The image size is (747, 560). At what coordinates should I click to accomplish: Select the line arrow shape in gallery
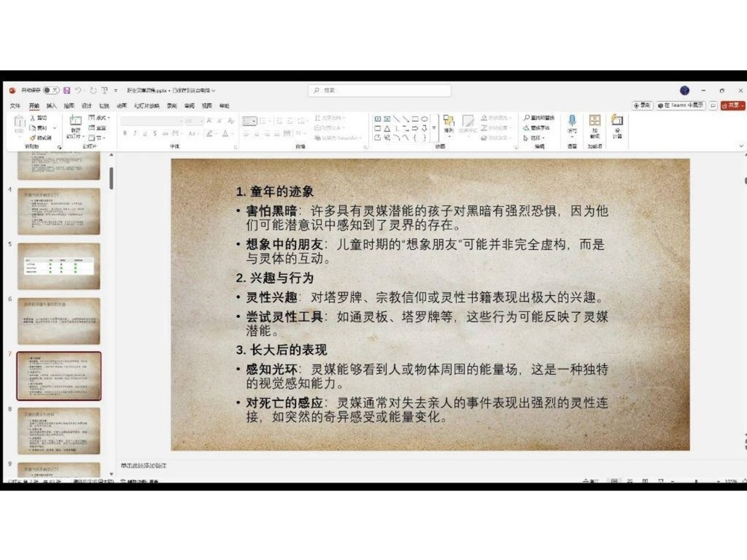tap(406, 119)
